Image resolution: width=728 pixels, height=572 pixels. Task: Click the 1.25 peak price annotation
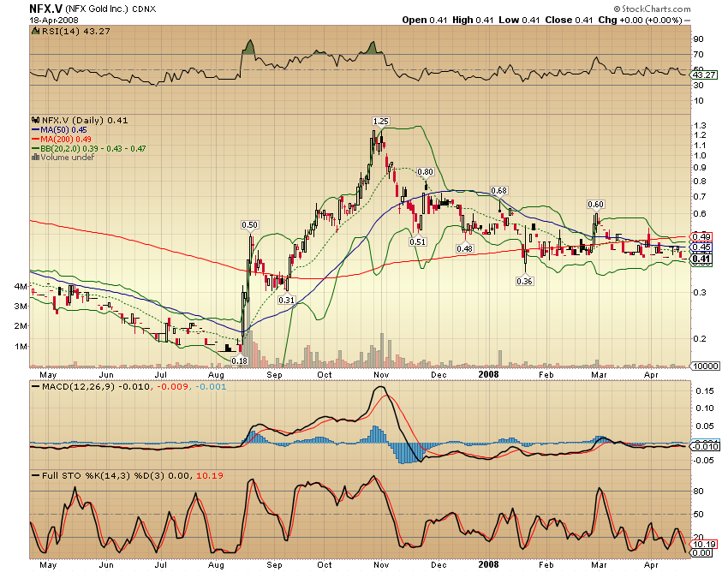click(379, 122)
